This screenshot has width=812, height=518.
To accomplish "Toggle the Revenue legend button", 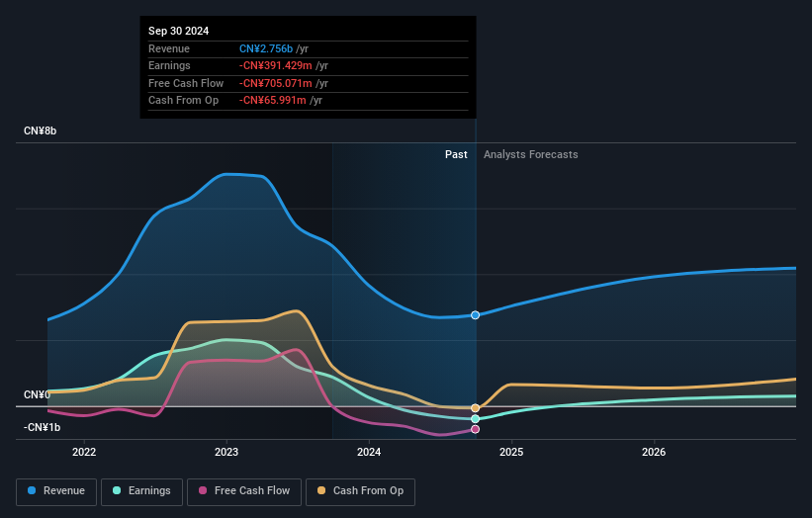I will (56, 491).
